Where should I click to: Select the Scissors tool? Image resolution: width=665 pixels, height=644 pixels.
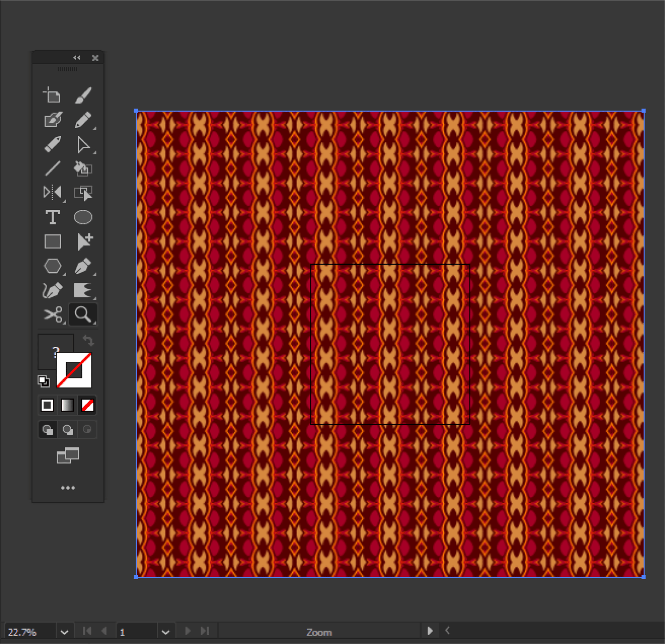(53, 315)
